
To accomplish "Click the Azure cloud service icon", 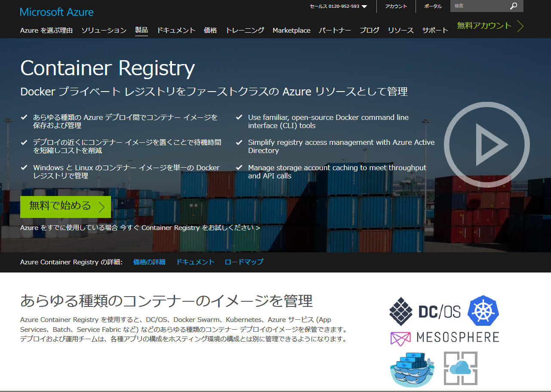I will (461, 368).
